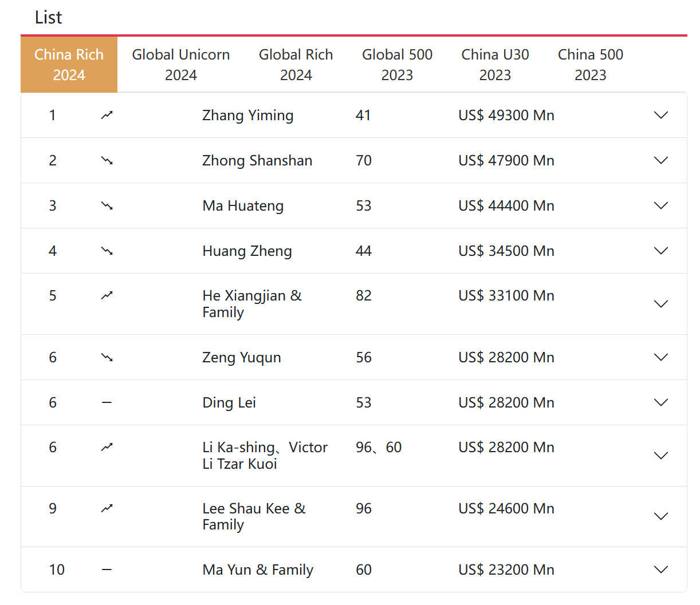Click the Huang Zheng name entry

247,251
